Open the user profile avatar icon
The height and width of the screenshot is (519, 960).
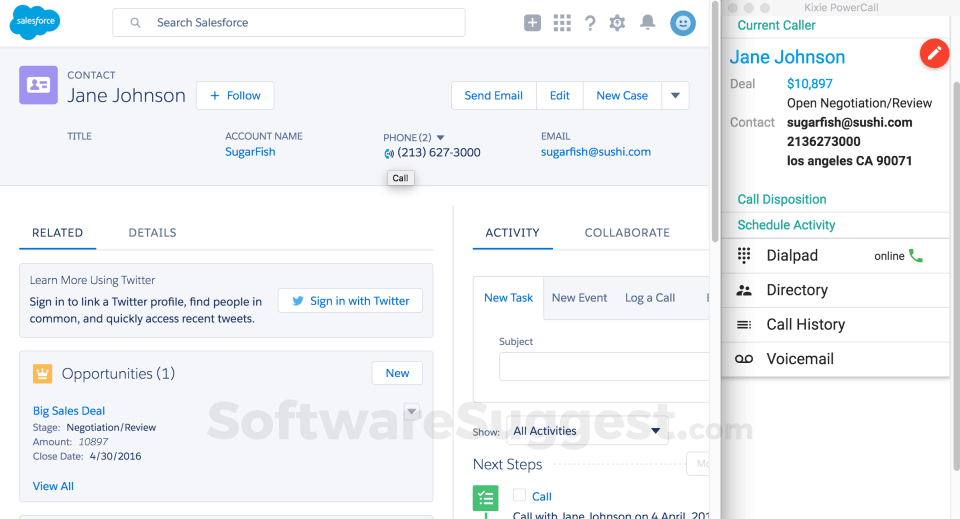pyautogui.click(x=683, y=23)
